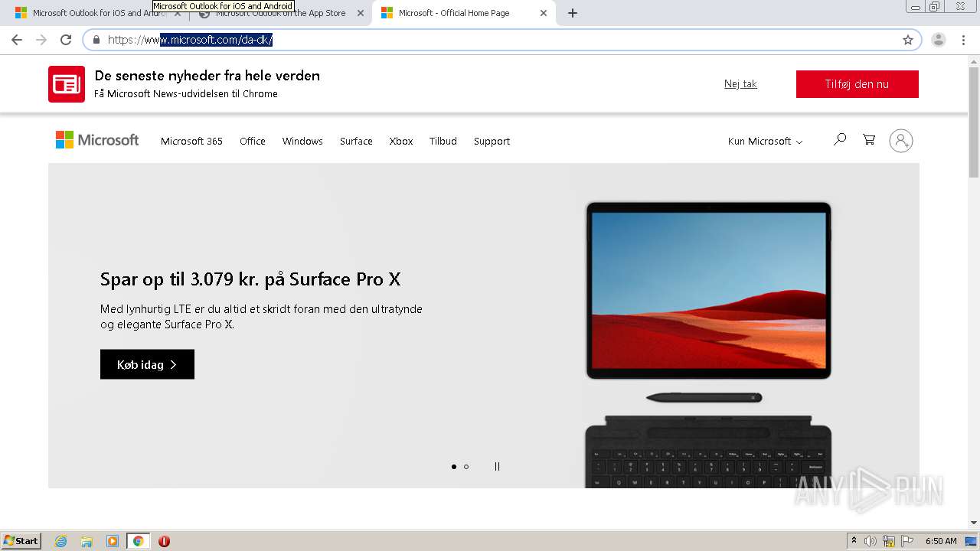
Task: Click the taskbar clock showing 6:50 AM
Action: click(x=941, y=541)
